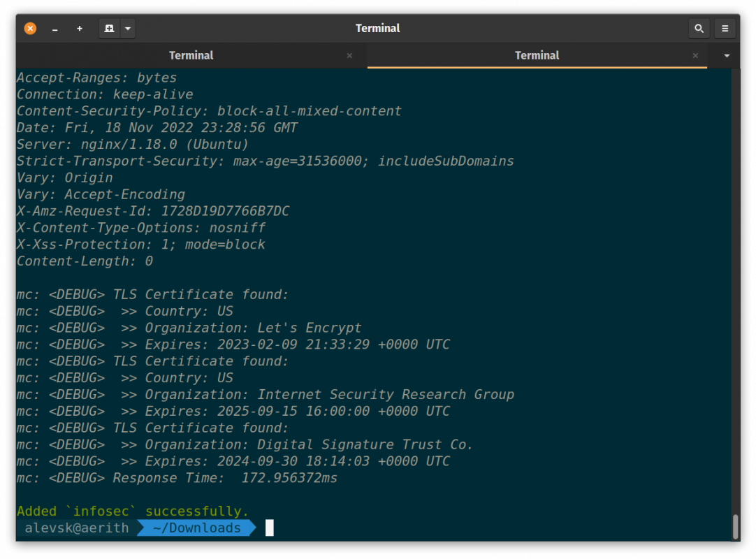This screenshot has height=559, width=756.
Task: Close the terminal window with orange button
Action: coord(30,29)
